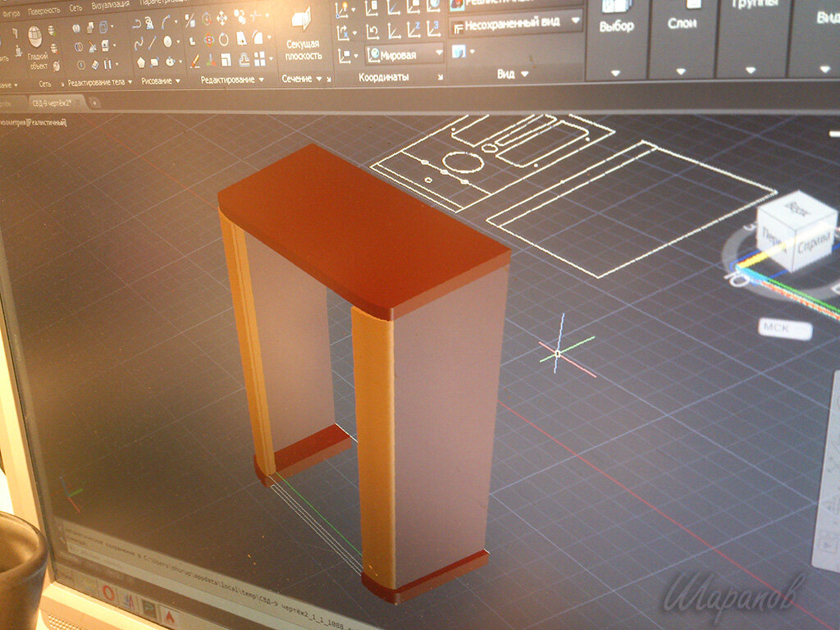840x630 pixels.
Task: Select the Union solids icon
Action: pyautogui.click(x=75, y=28)
